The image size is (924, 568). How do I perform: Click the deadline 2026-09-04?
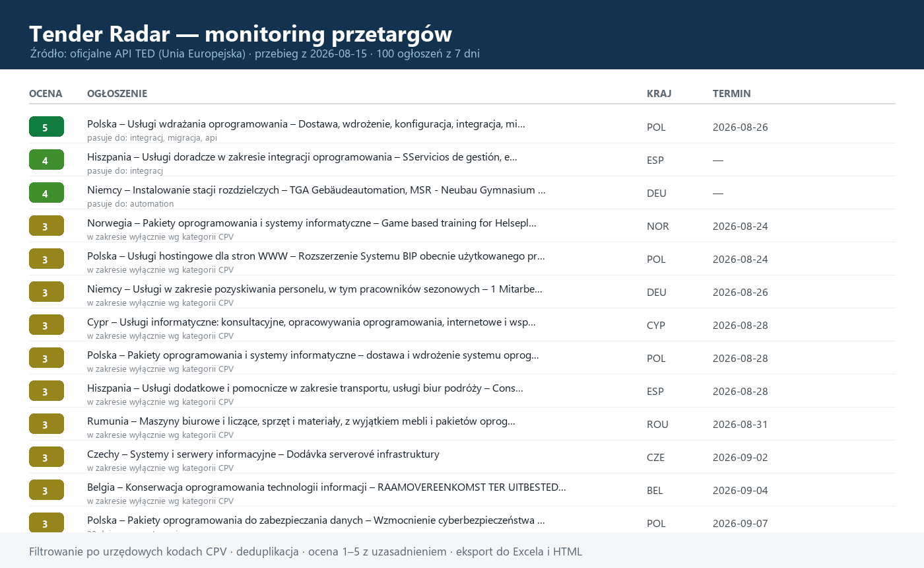point(740,491)
